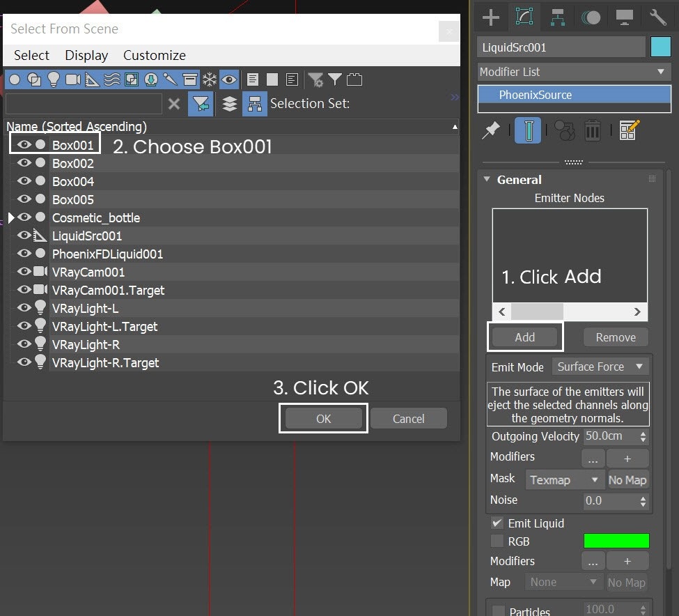Click the Select None toolbar icon
679x616 pixels.
[272, 79]
